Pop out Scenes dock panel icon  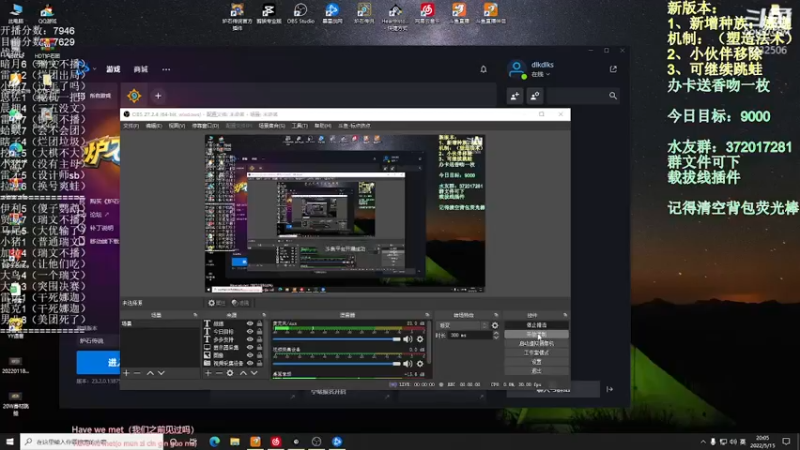click(195, 315)
